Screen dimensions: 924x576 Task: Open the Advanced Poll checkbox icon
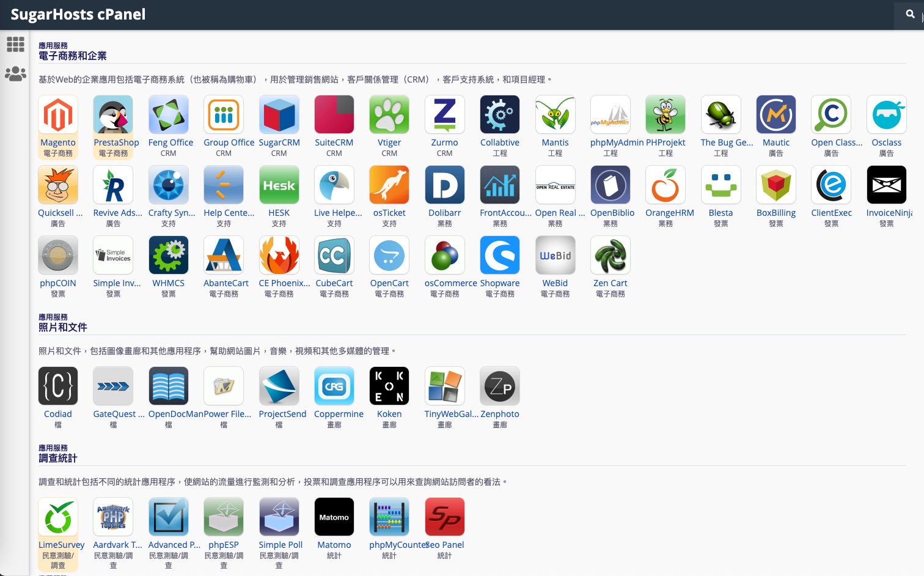[x=169, y=517]
